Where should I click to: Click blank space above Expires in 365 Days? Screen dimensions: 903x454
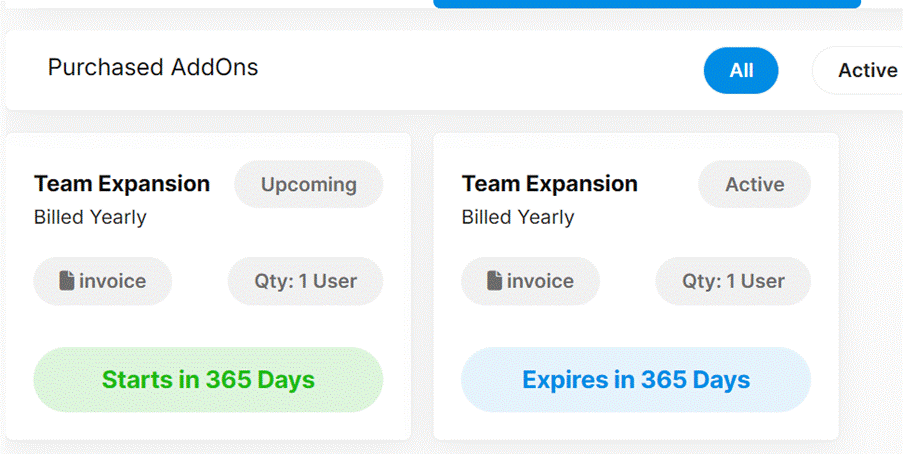pyautogui.click(x=635, y=327)
